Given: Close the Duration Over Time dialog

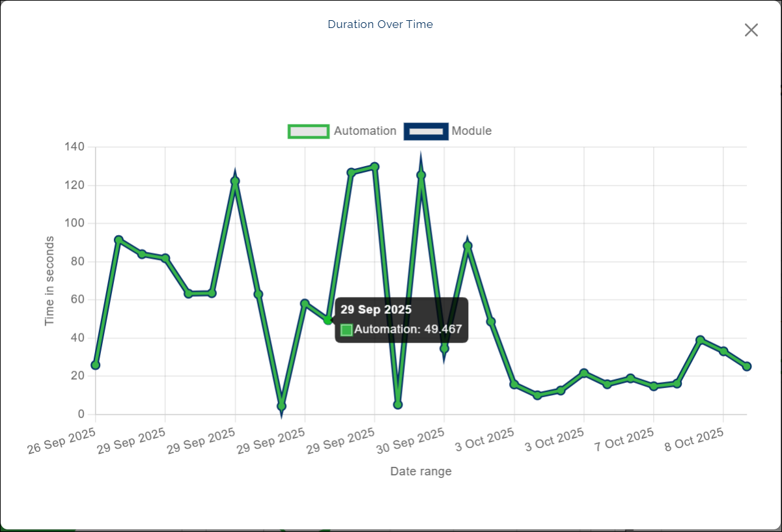Looking at the screenshot, I should pos(751,30).
